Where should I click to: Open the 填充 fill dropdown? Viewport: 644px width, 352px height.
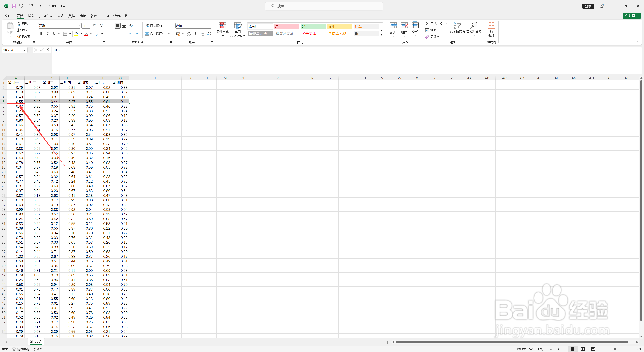(x=432, y=30)
